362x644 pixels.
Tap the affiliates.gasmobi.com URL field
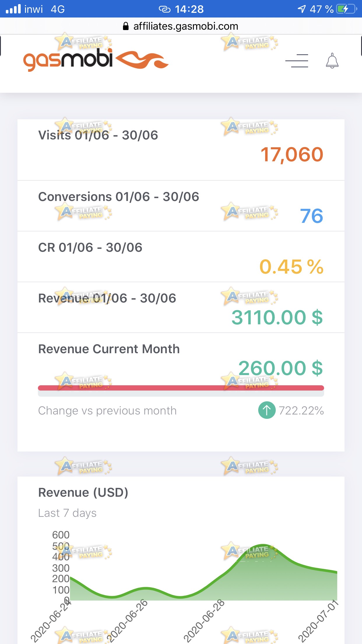coord(181,26)
